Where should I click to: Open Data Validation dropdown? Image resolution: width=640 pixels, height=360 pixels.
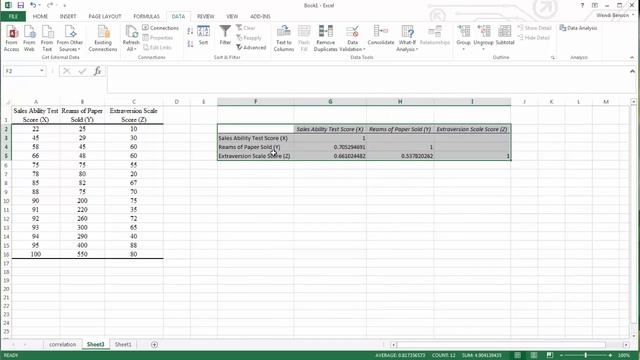pos(352,38)
